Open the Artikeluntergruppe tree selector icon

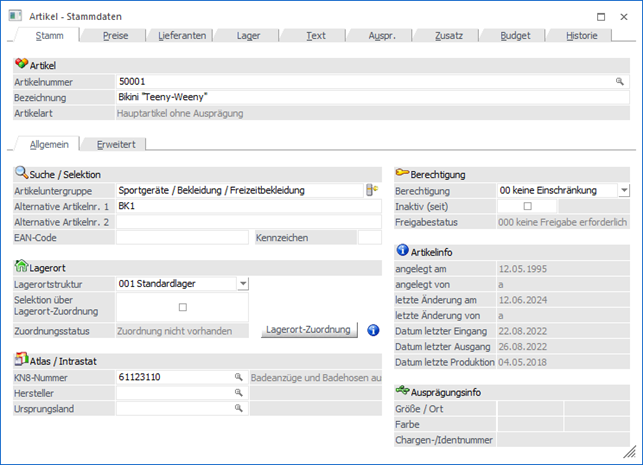tap(372, 189)
